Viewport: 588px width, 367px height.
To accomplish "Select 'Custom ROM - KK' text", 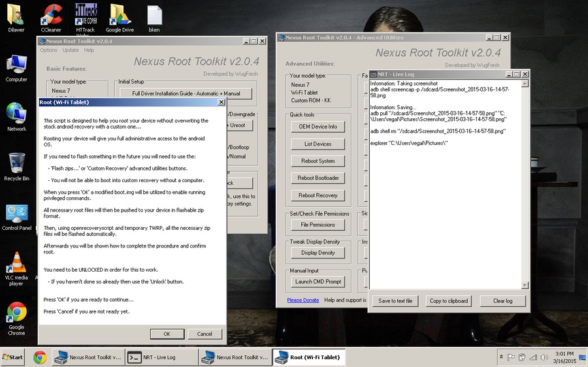I will tap(311, 101).
